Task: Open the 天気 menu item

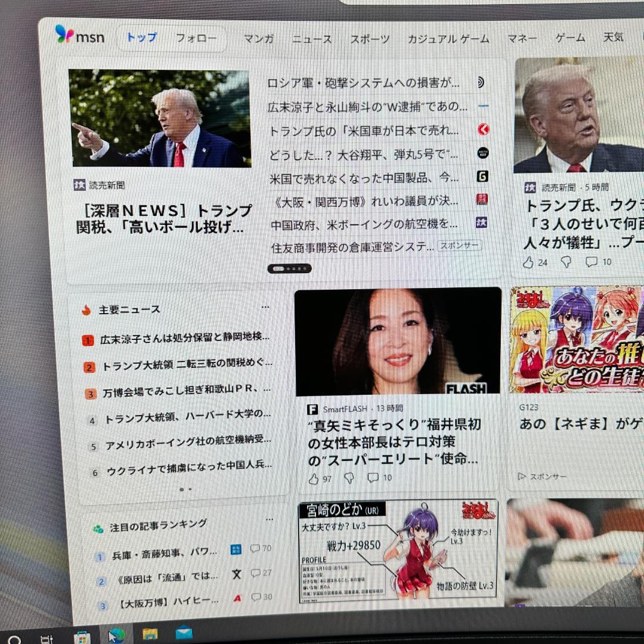Action: [614, 37]
